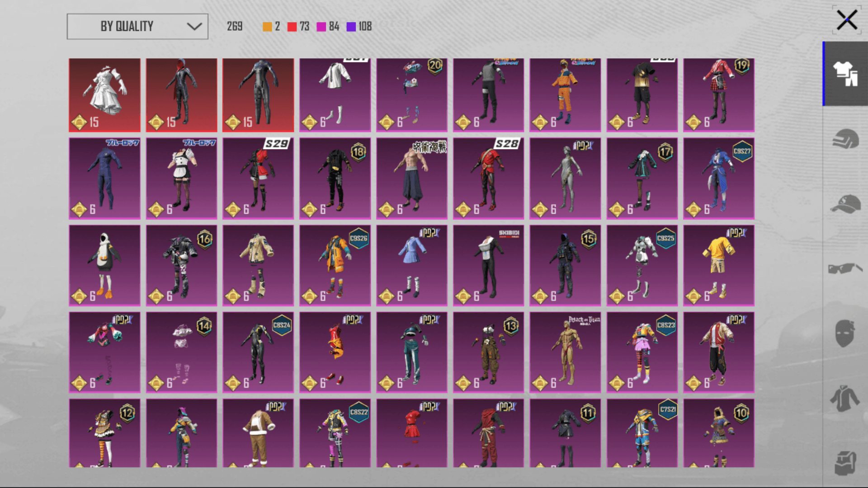Open the glasses category icon
This screenshot has height=488, width=868.
(x=845, y=268)
